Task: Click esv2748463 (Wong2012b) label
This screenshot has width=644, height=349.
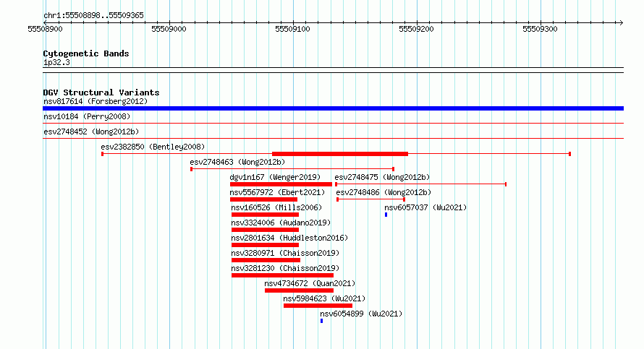Action: 237,162
